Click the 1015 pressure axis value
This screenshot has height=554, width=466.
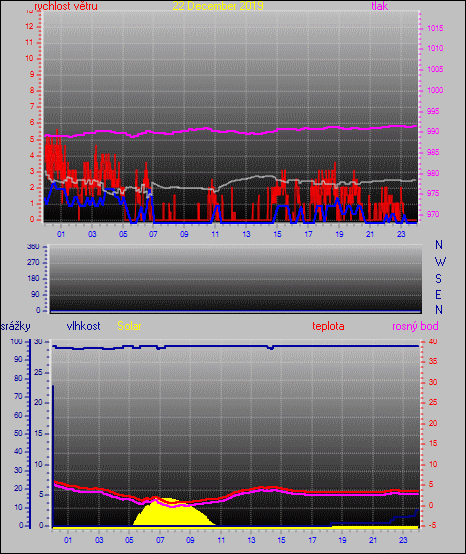[435, 28]
